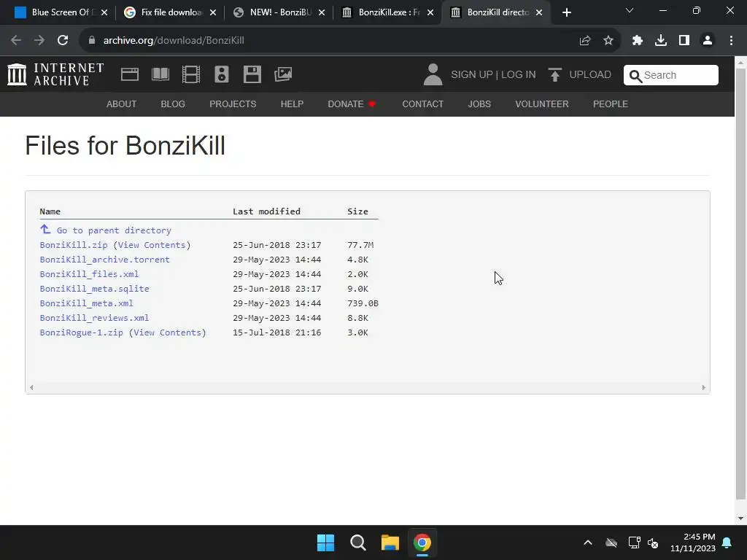Open the Web archive icon in header
Image resolution: width=747 pixels, height=560 pixels.
click(130, 74)
